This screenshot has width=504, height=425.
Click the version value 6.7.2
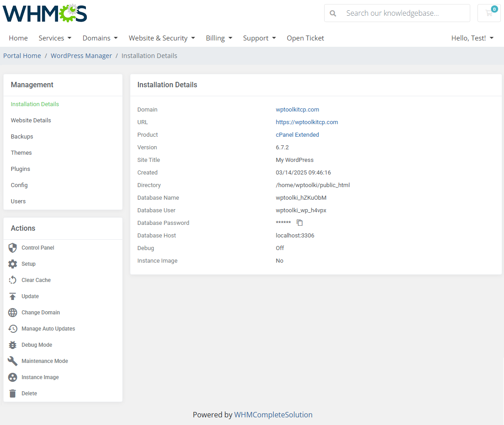(282, 147)
